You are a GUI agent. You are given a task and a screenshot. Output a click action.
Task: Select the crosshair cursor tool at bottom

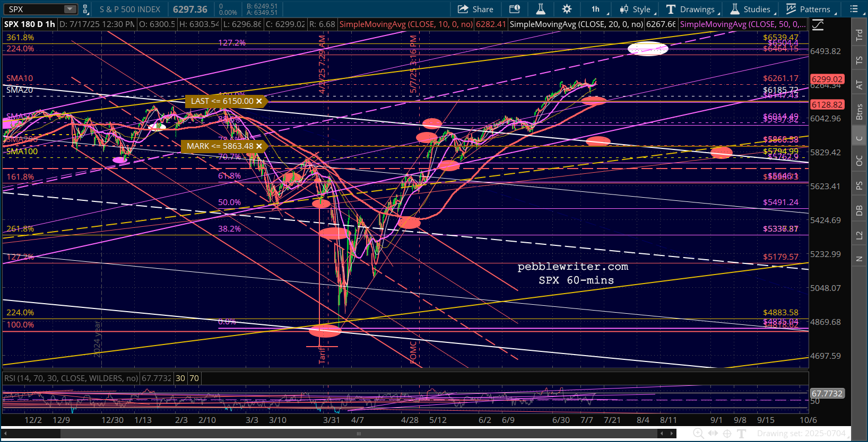coord(727,434)
